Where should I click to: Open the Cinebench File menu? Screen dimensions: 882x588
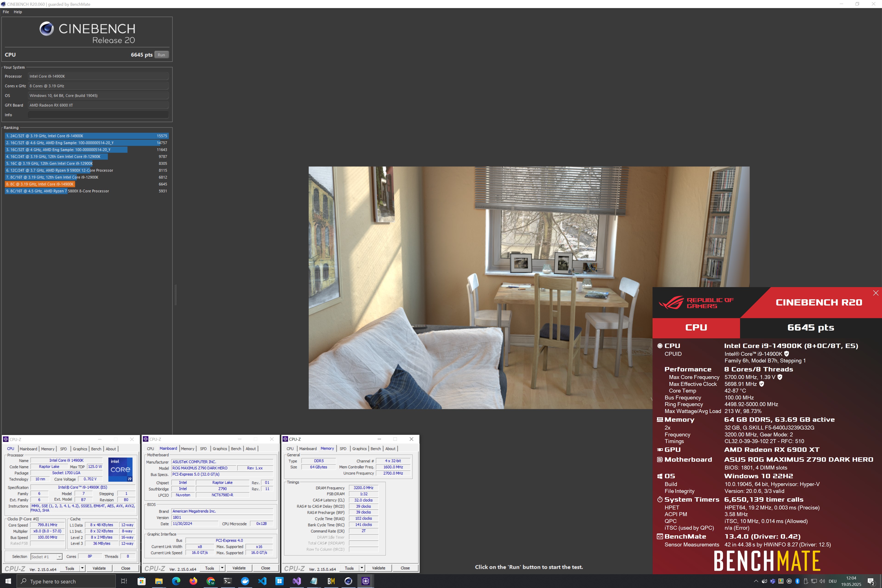coord(6,12)
